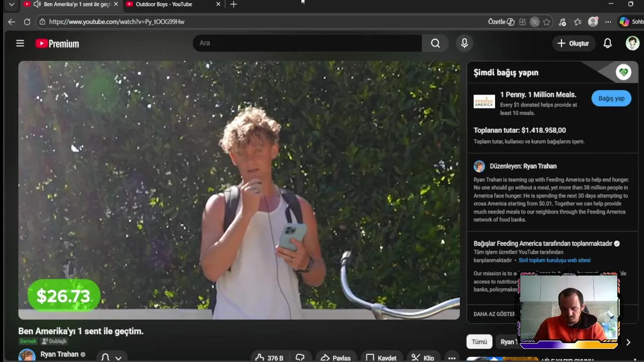Click the video player area
Screen dimensions: 644x362
pyautogui.click(x=239, y=190)
